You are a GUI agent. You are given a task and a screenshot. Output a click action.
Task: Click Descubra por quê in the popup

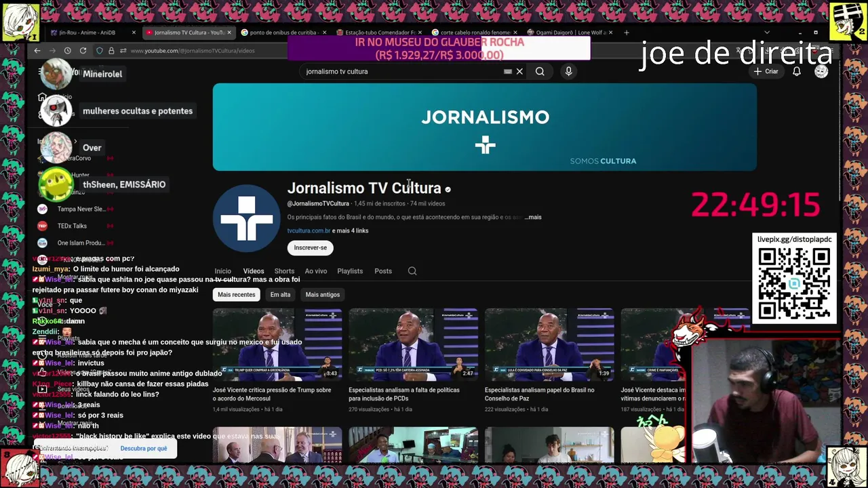(x=144, y=449)
